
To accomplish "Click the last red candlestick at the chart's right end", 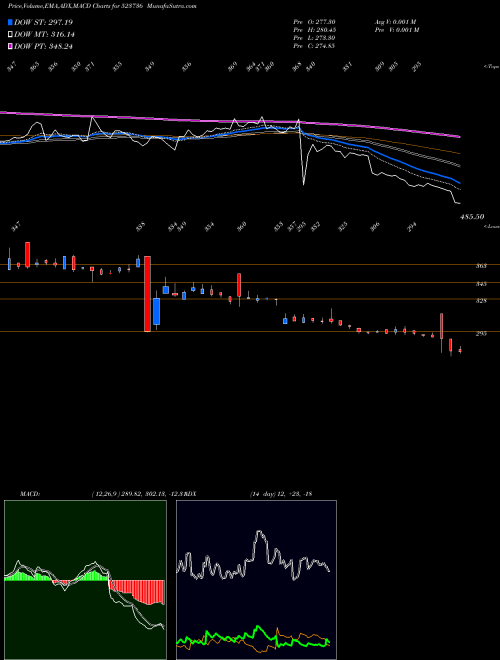I will [x=460, y=350].
